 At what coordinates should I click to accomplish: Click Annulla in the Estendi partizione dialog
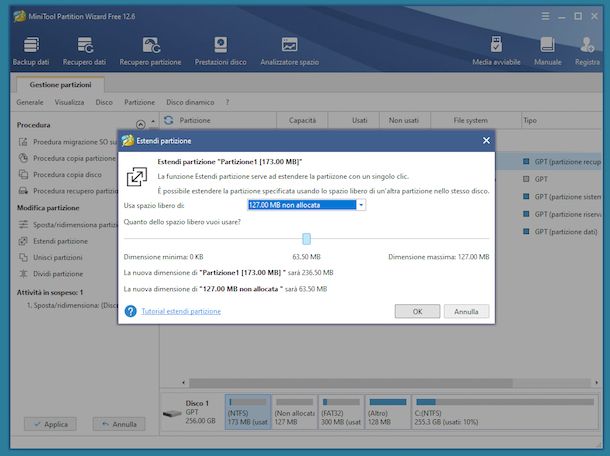(466, 311)
